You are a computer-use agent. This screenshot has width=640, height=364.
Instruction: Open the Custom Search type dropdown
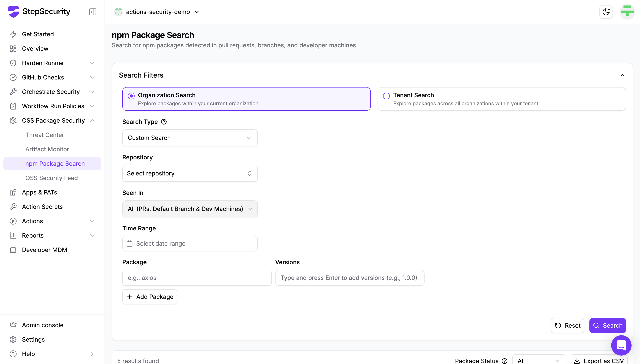pyautogui.click(x=190, y=138)
